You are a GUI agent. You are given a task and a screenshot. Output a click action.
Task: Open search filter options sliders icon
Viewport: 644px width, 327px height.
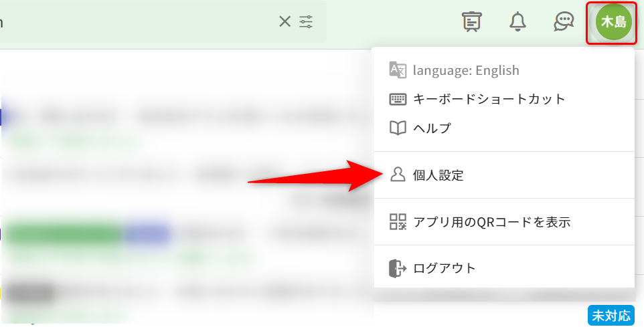coord(306,21)
